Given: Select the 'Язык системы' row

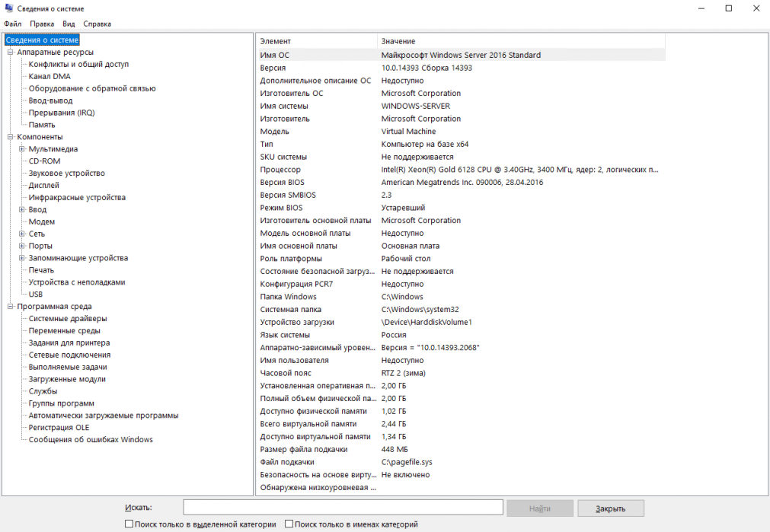Looking at the screenshot, I should point(461,335).
